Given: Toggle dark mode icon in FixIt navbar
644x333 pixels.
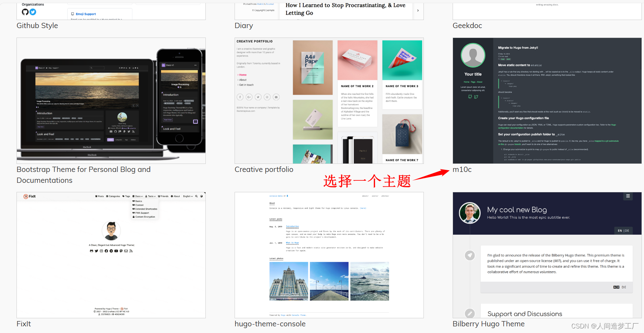Looking at the screenshot, I should click(201, 196).
